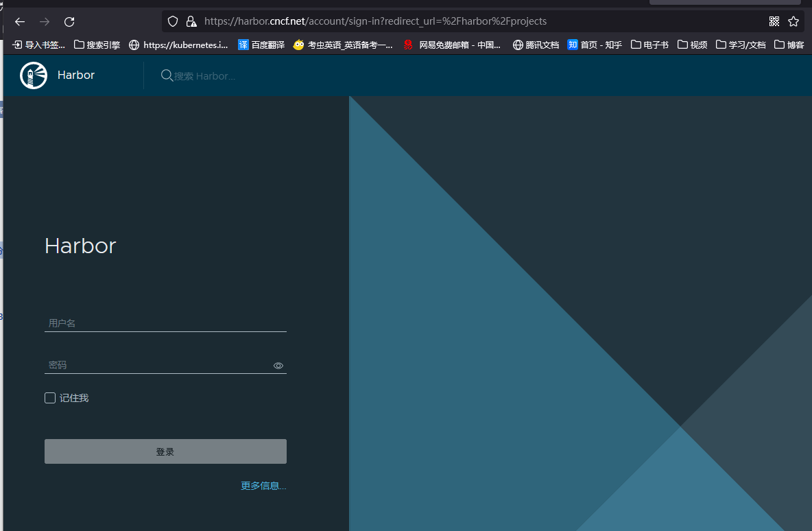Reload the page with refresh icon
Viewport: 812px width, 531px height.
tap(69, 22)
